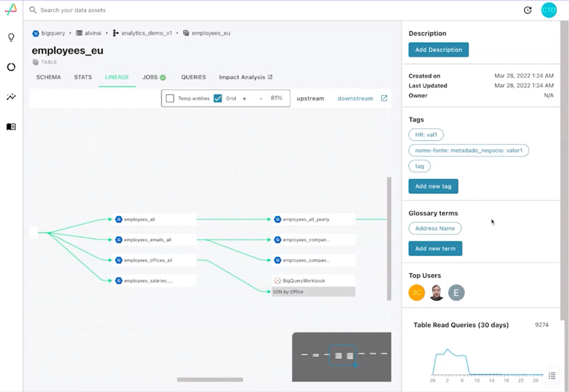This screenshot has width=569, height=392.
Task: Click the employees_eu breadcrumb table icon
Action: point(186,33)
